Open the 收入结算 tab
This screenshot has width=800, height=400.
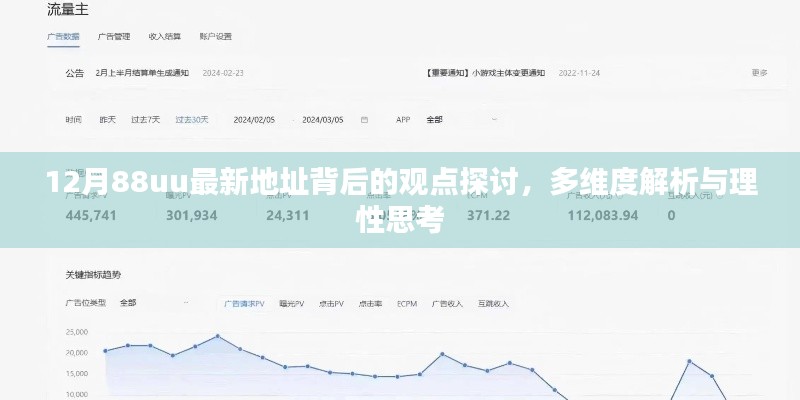[165, 36]
